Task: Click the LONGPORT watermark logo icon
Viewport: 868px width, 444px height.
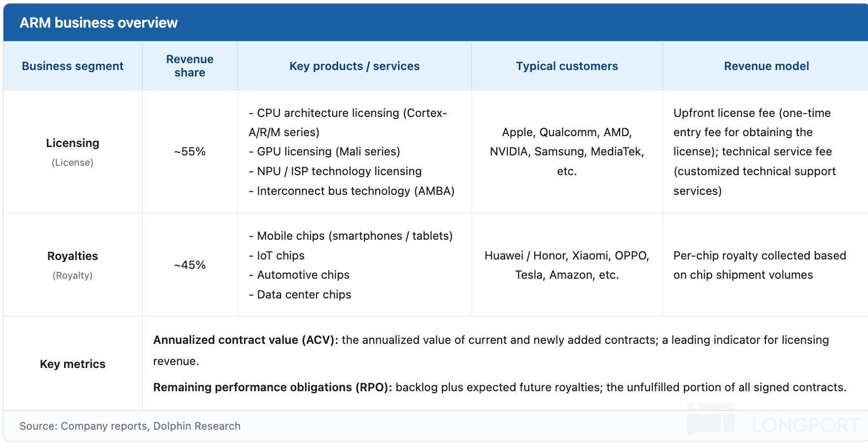Action: pyautogui.click(x=711, y=420)
